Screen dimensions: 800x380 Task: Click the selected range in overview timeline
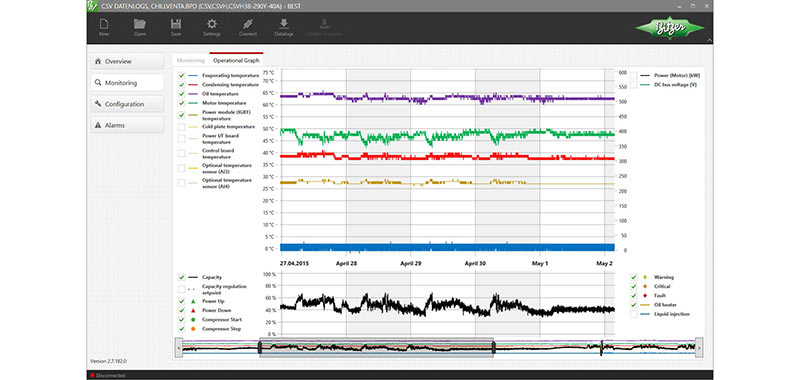coord(377,348)
